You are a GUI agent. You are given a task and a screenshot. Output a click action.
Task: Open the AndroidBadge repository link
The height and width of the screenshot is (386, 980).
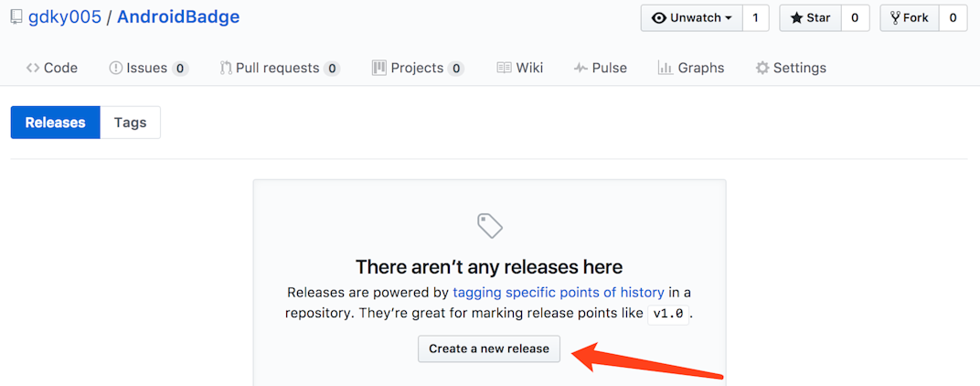[178, 16]
